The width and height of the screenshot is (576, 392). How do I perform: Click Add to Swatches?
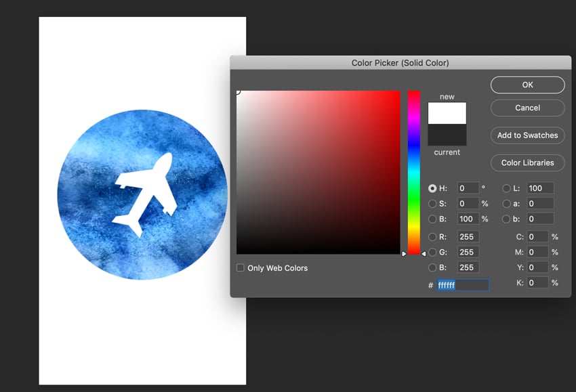[x=527, y=135]
